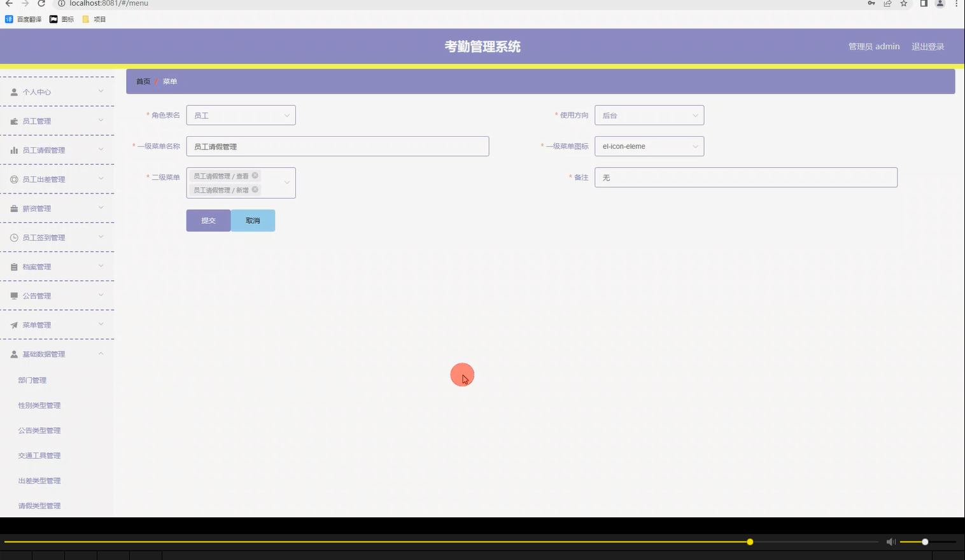Click 菜单 in the breadcrumb
This screenshot has width=965, height=560.
coord(170,81)
